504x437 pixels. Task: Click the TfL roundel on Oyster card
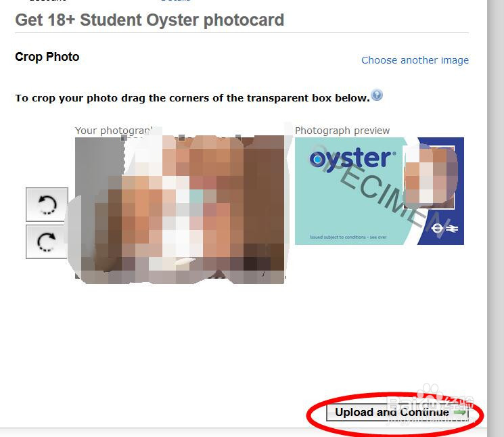coord(437,229)
